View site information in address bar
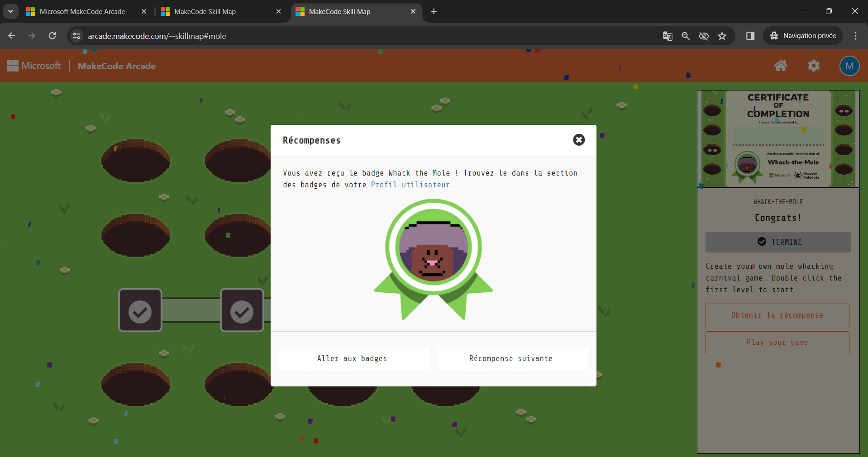The image size is (868, 457). (x=77, y=36)
